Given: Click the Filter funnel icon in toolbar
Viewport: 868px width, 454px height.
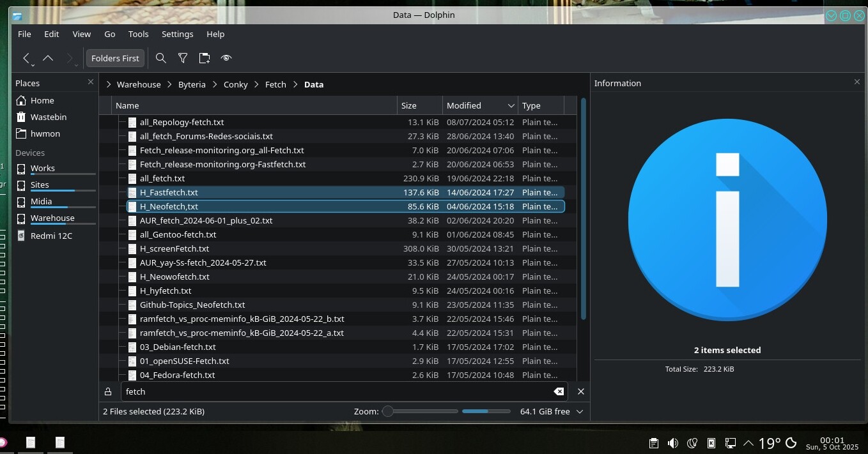Looking at the screenshot, I should click(183, 58).
